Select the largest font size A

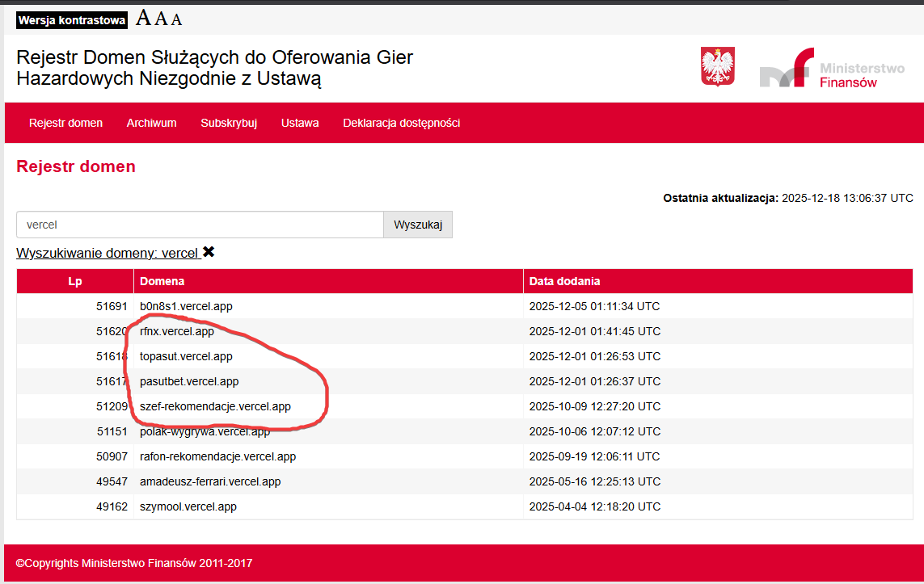click(144, 18)
